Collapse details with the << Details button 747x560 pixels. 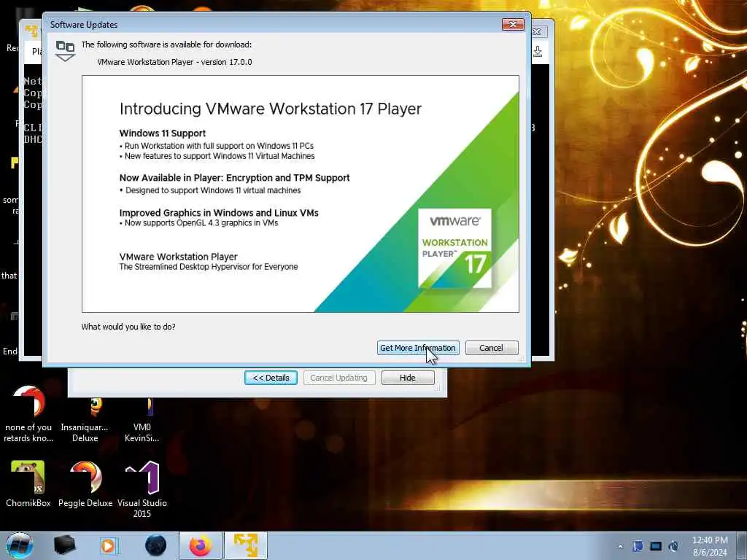pos(271,378)
